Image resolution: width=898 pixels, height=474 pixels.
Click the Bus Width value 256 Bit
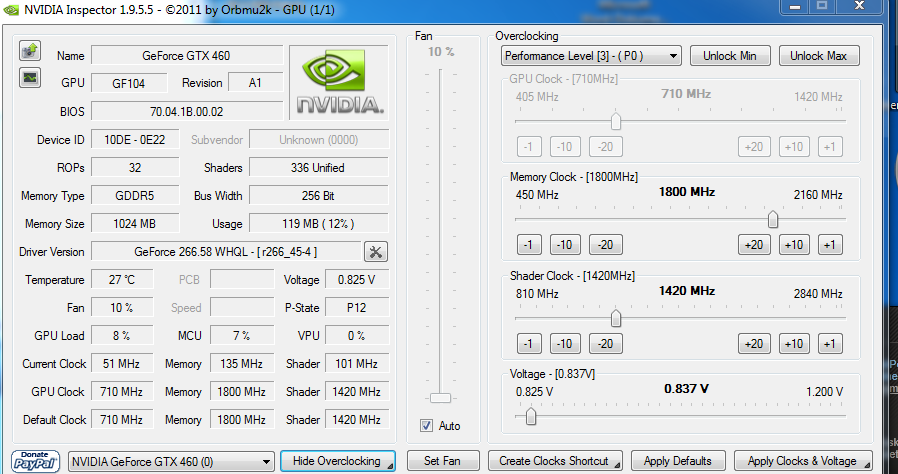[318, 196]
